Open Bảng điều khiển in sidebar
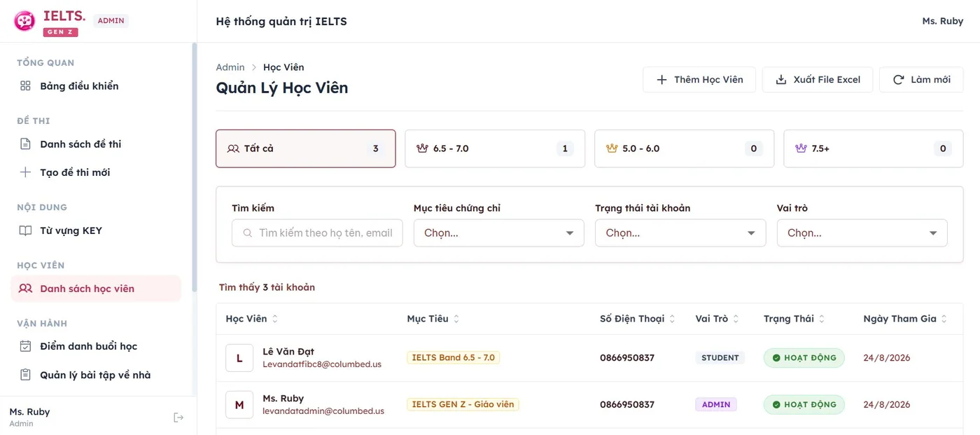The image size is (980, 435). point(96,86)
